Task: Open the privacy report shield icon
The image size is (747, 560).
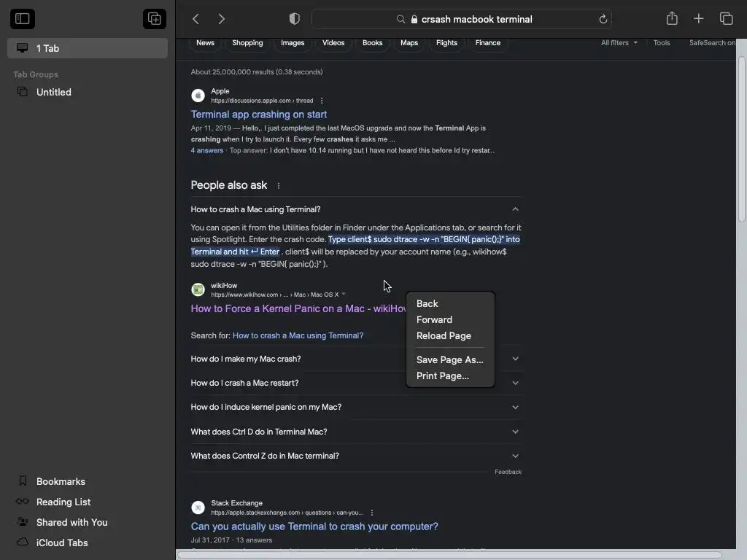Action: click(295, 19)
